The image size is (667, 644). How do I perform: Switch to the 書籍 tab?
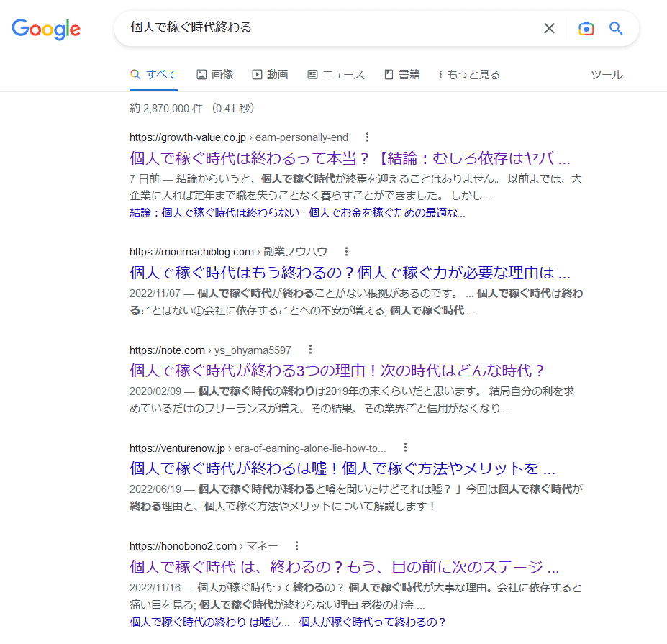click(x=402, y=75)
